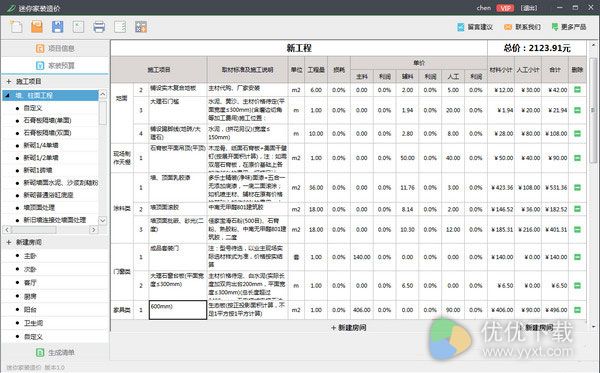Open the list sheet toolbar icon

pyautogui.click(x=120, y=27)
